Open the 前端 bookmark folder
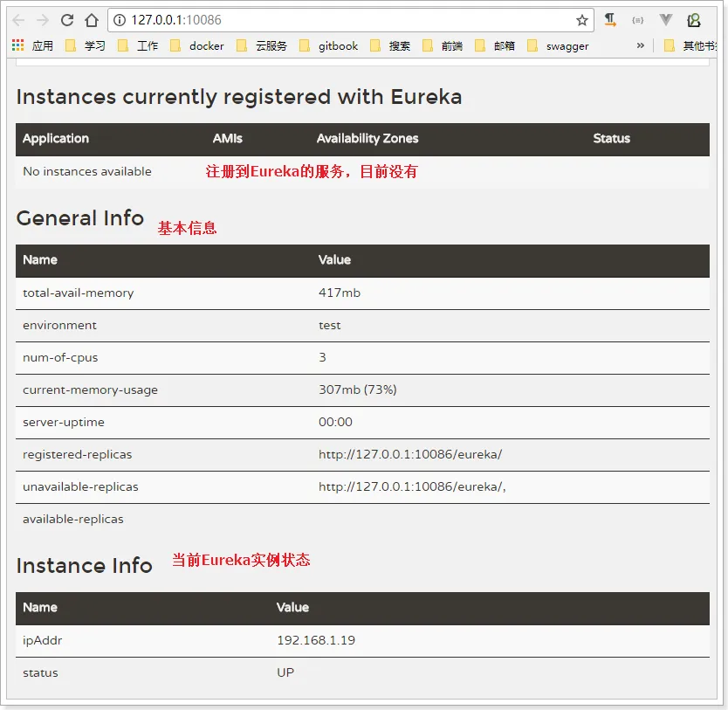Viewport: 728px width, 710px height. tap(443, 45)
